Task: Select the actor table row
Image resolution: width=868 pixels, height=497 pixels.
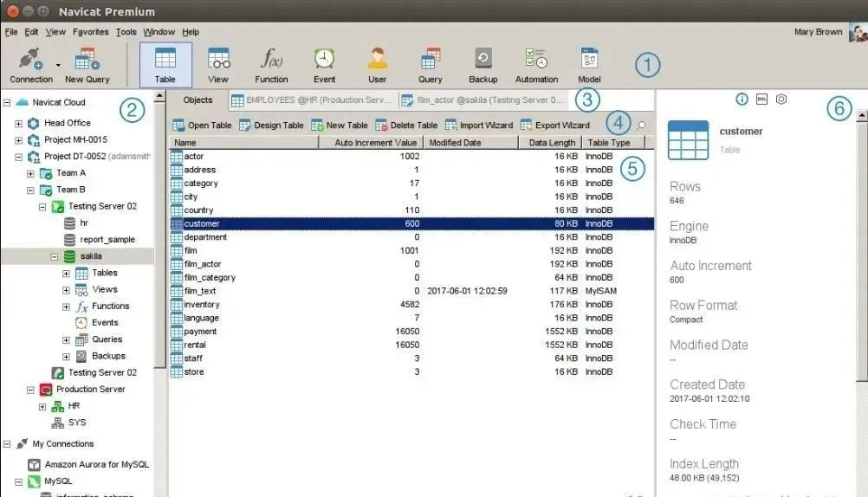Action: tap(411, 157)
